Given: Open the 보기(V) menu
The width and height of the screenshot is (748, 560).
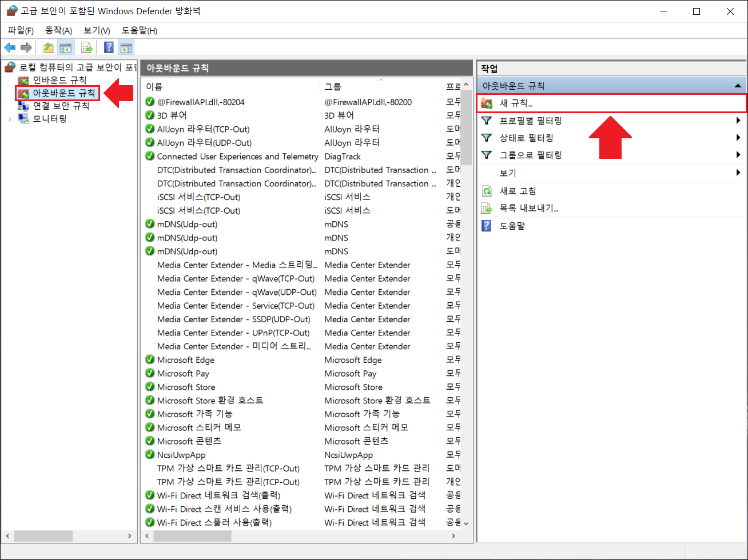Looking at the screenshot, I should pyautogui.click(x=97, y=30).
